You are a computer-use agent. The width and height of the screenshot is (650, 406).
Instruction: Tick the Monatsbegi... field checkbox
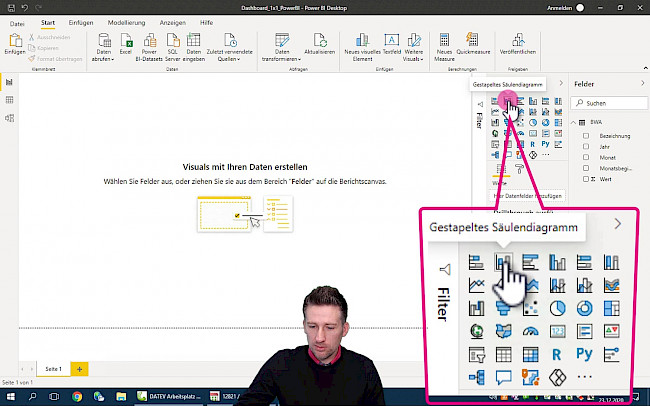[x=586, y=168]
